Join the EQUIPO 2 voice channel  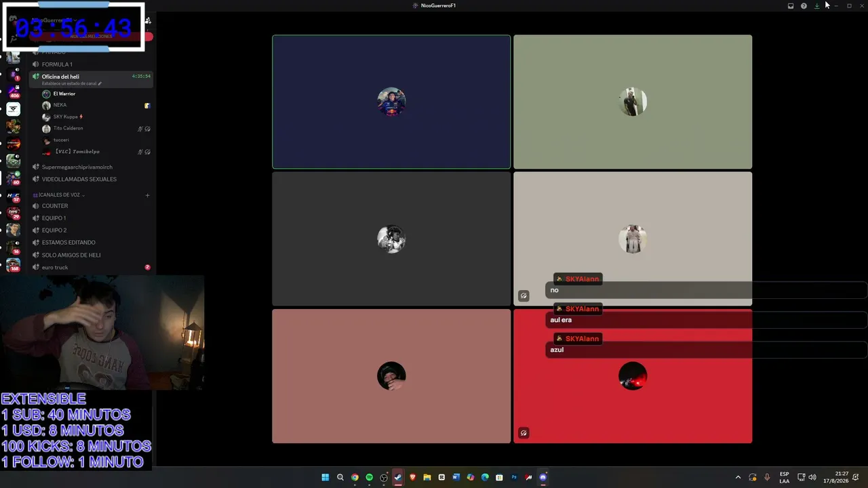click(x=91, y=230)
